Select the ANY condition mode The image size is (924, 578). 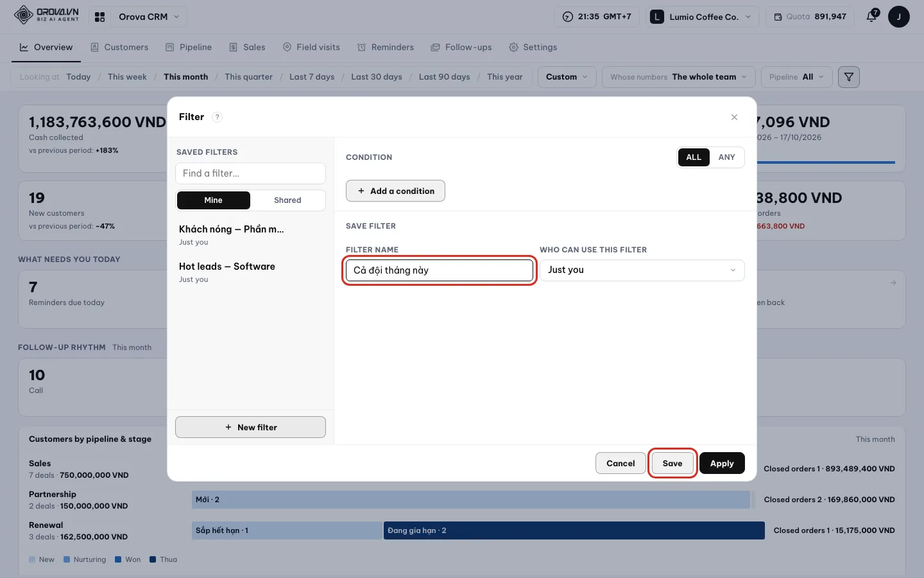coord(726,157)
